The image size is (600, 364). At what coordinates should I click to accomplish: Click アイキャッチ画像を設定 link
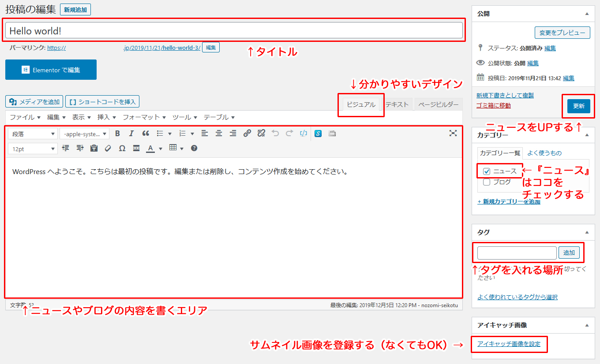(509, 344)
